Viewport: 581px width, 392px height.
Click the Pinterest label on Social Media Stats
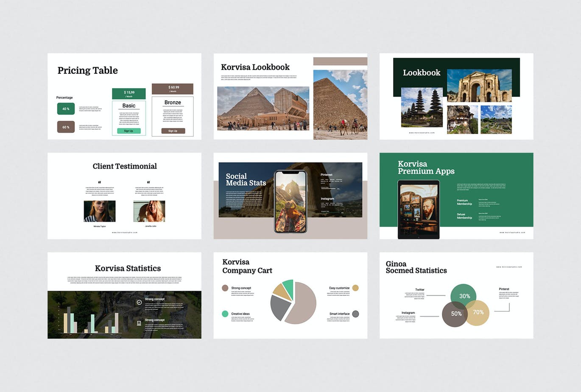pyautogui.click(x=327, y=175)
